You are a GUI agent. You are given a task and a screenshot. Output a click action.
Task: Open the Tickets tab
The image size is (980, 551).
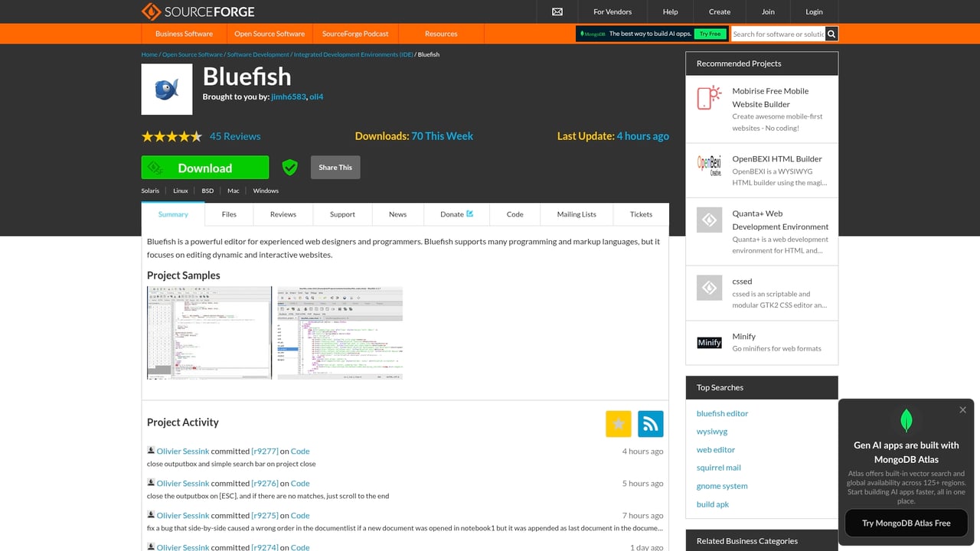[641, 214]
